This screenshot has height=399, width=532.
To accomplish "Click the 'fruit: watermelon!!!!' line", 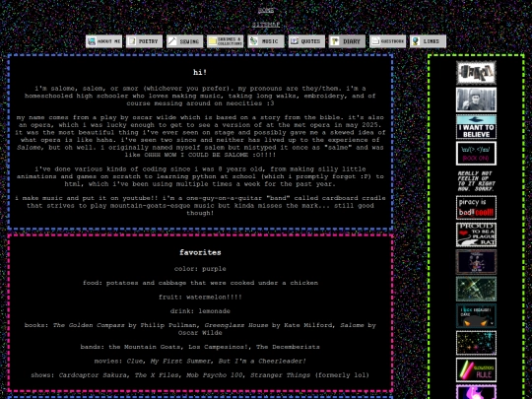I will [x=200, y=297].
